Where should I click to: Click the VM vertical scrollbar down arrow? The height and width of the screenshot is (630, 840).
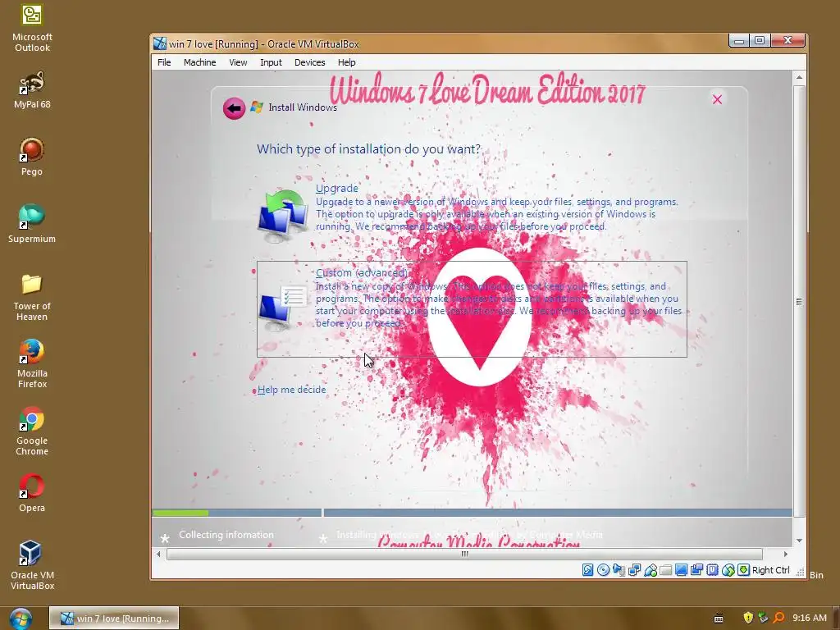pos(799,541)
